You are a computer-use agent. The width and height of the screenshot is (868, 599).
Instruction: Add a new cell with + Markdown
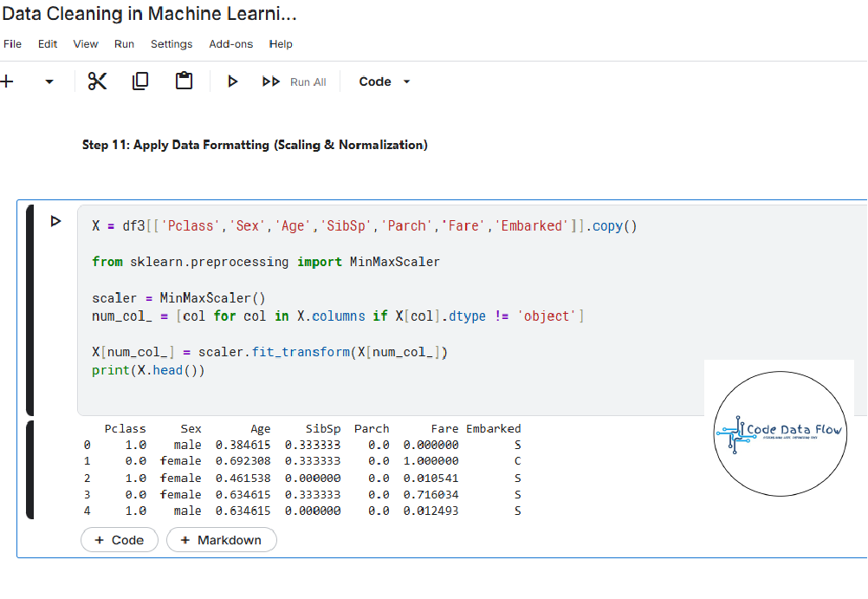point(221,540)
